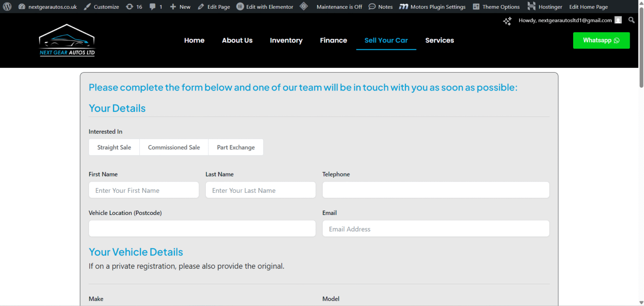This screenshot has width=644, height=306.
Task: Click Edit with Elementor link
Action: tap(265, 7)
